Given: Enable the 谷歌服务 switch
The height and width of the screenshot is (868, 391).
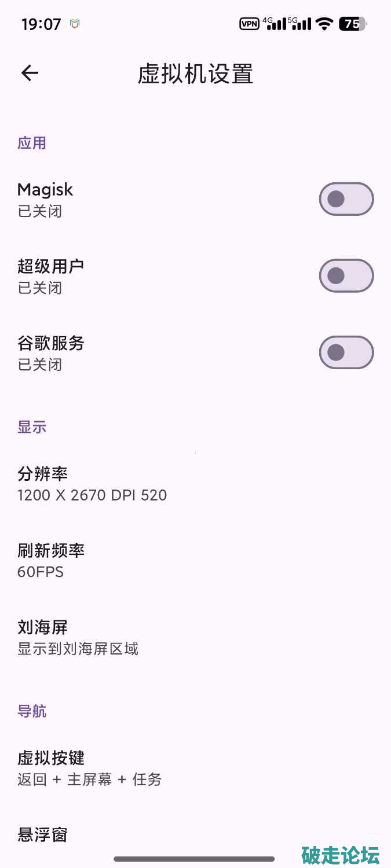Looking at the screenshot, I should coord(346,352).
